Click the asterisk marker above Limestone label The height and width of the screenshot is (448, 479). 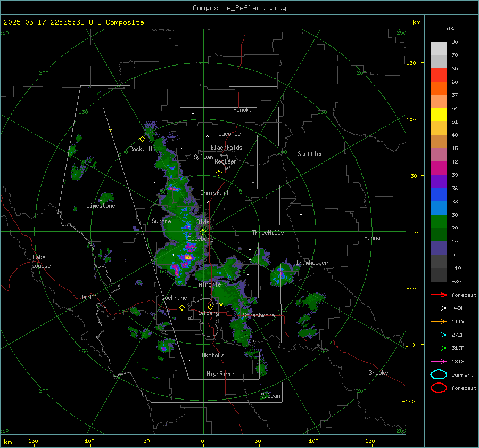[x=100, y=201]
